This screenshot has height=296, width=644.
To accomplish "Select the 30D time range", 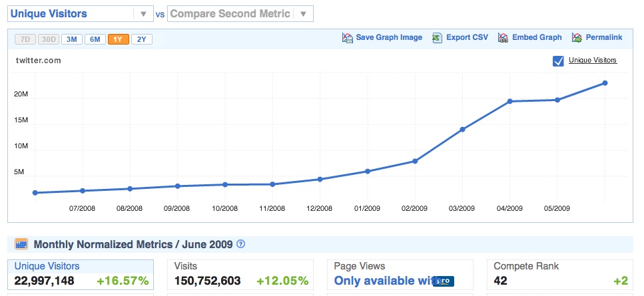I will point(49,39).
